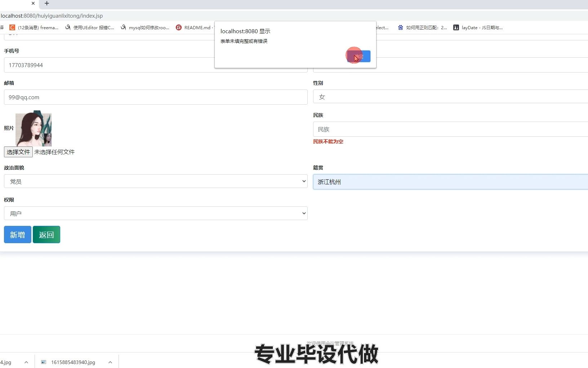Open the README.md bookmark
This screenshot has height=368, width=588.
pyautogui.click(x=195, y=27)
